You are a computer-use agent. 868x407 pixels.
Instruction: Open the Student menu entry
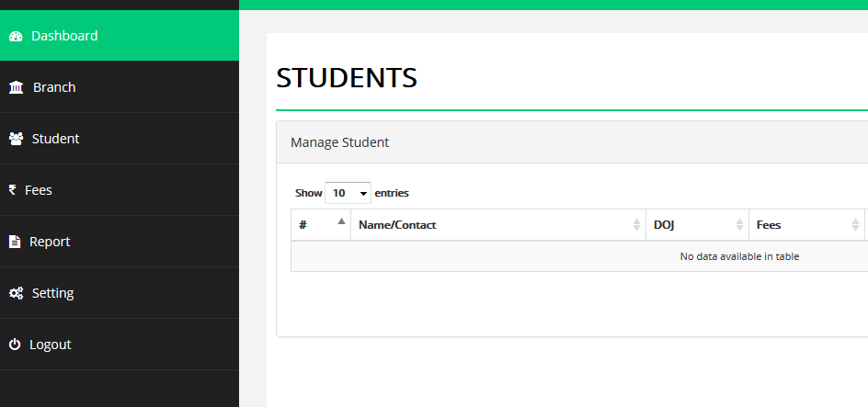tap(119, 138)
